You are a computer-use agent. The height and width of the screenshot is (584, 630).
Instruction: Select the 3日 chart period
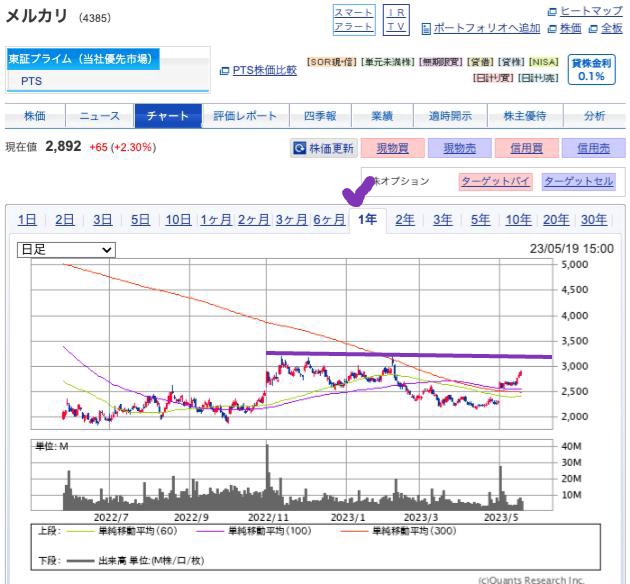tap(102, 220)
